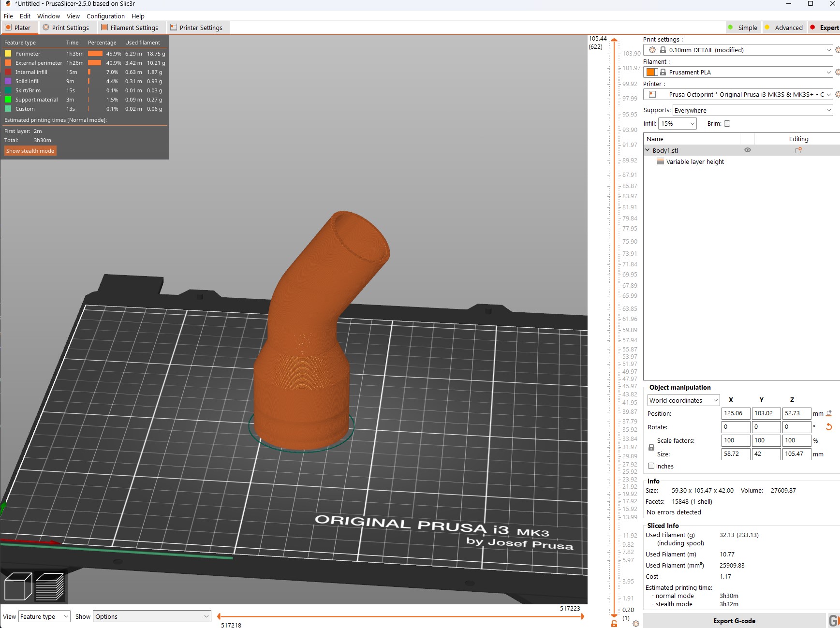Open the Help menu
The width and height of the screenshot is (840, 628).
138,16
